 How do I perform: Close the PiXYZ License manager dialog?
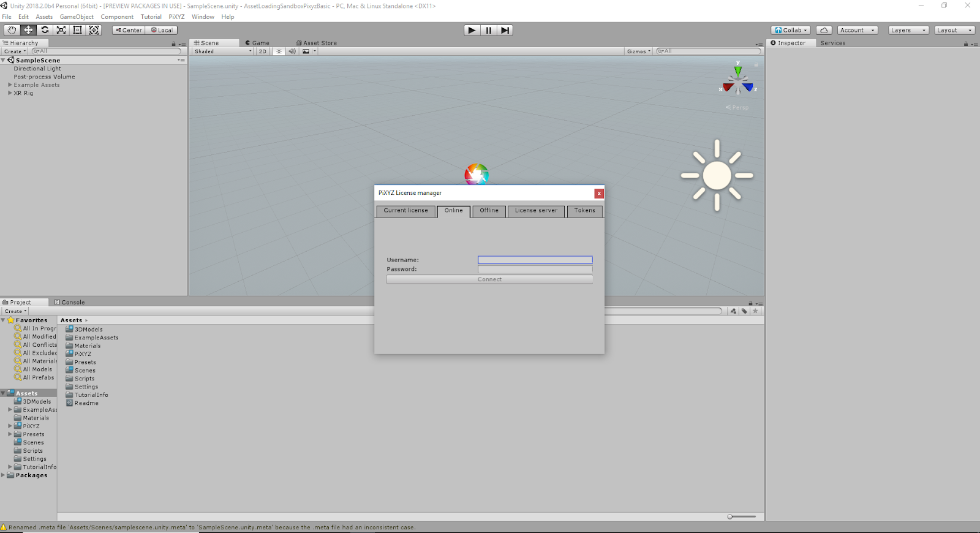pos(599,194)
